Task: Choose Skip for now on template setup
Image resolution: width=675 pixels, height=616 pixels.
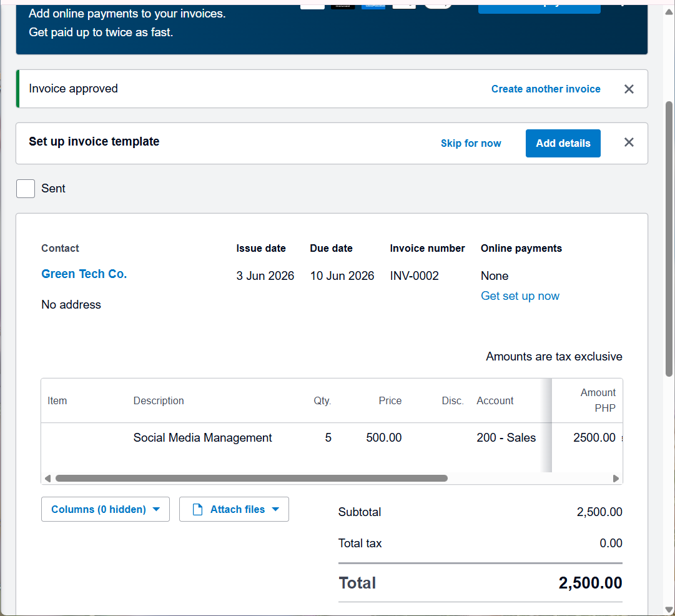Action: 471,144
